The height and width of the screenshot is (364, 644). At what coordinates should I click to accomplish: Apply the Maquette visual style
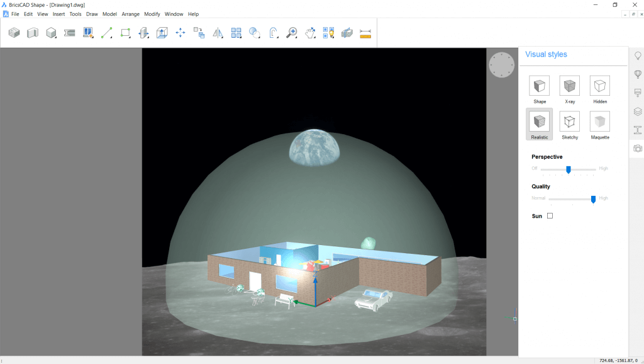point(599,125)
